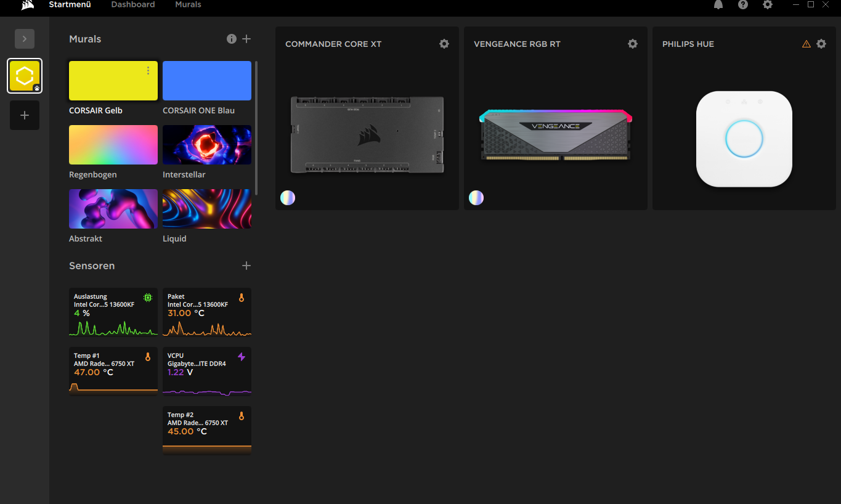Click lightning bolt icon on VCPU sensor

click(x=242, y=357)
